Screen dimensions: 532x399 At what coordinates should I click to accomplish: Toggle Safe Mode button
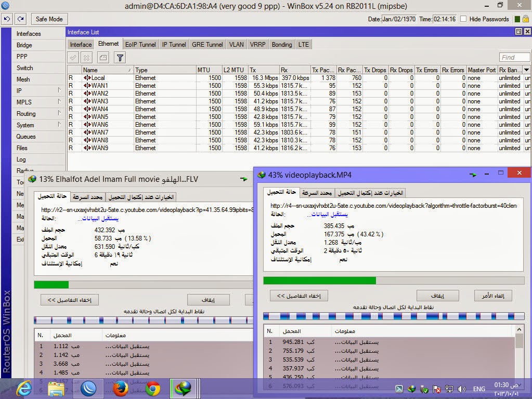[49, 19]
